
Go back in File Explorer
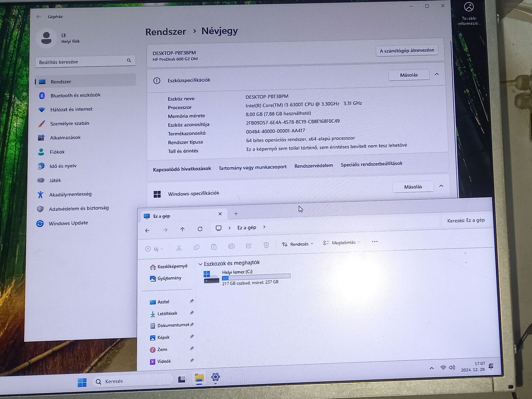(147, 231)
